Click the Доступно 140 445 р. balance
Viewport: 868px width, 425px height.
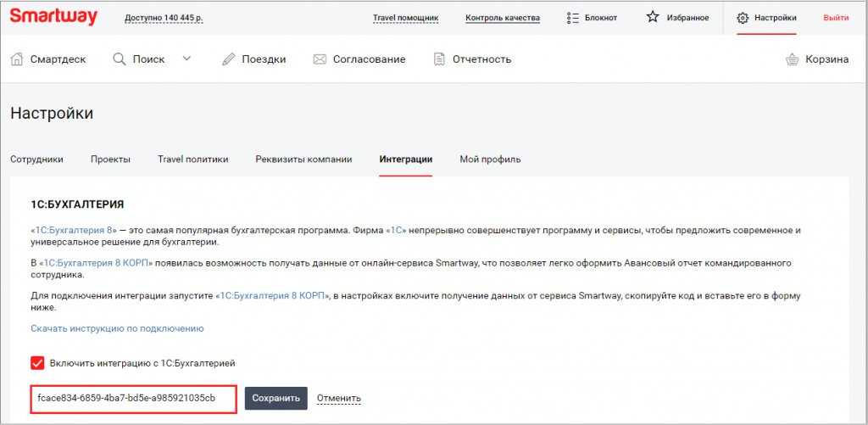click(x=164, y=18)
